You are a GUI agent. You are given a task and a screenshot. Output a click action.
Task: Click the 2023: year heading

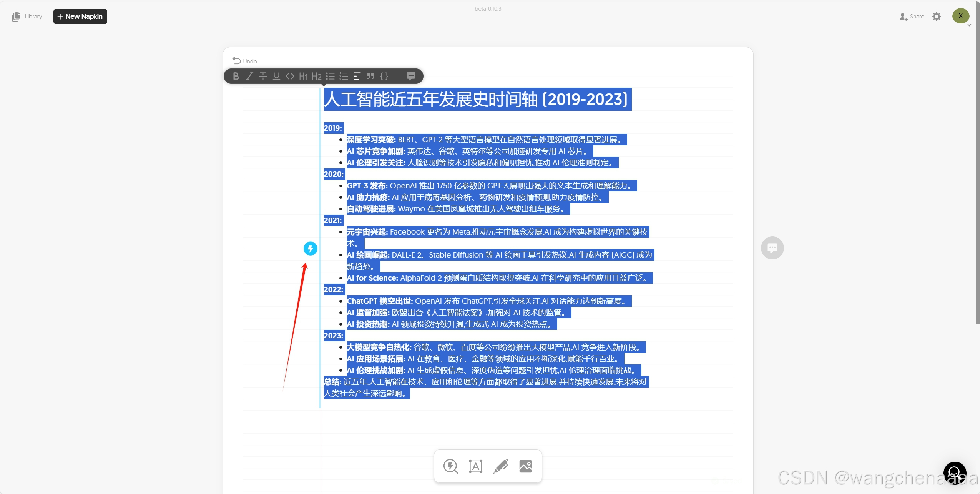tap(334, 336)
